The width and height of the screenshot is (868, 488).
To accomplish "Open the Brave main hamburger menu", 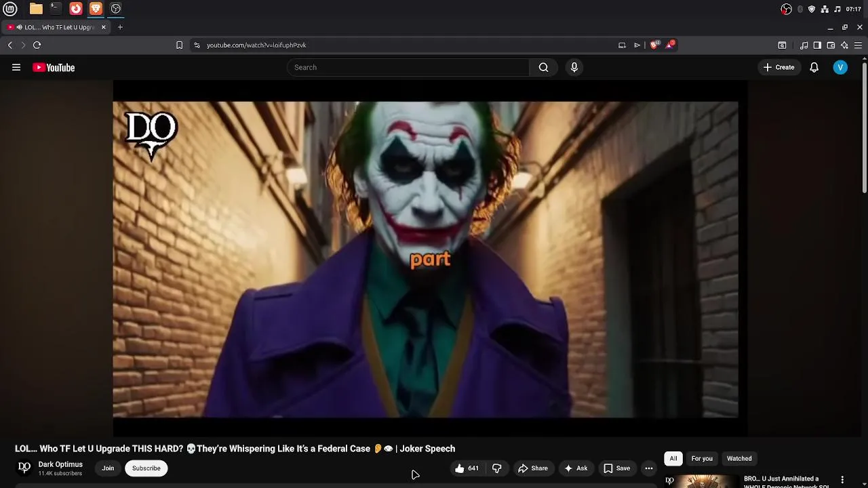I will (x=859, y=45).
